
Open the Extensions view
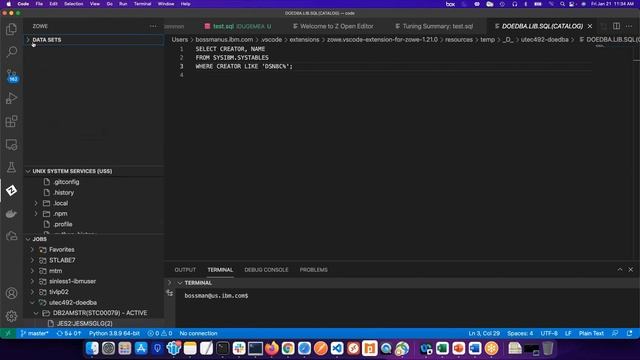[11, 121]
